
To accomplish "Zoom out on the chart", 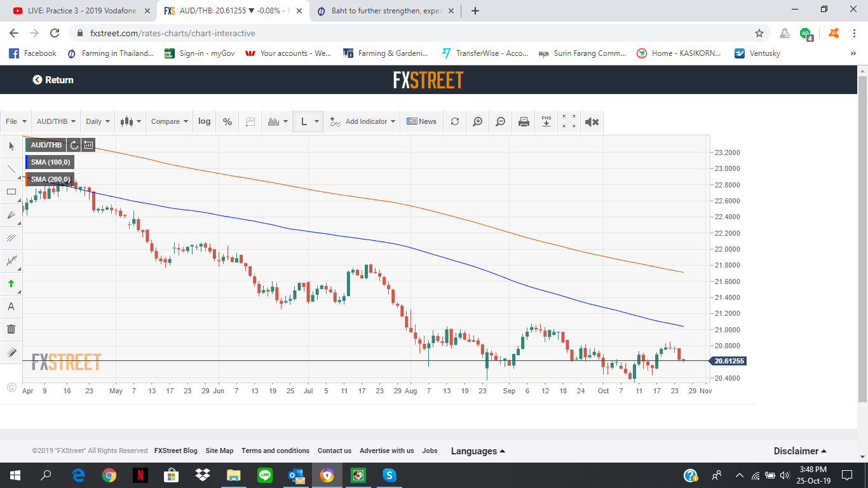I will click(x=500, y=121).
